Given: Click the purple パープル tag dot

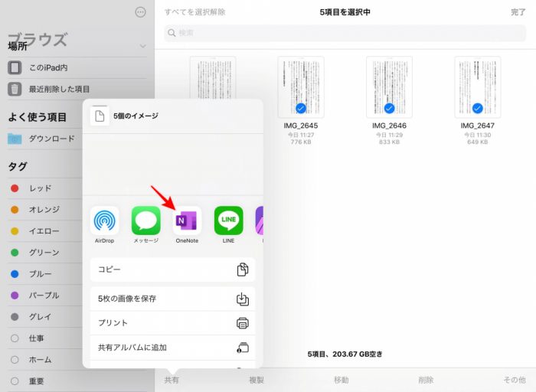Looking at the screenshot, I should click(x=15, y=296).
